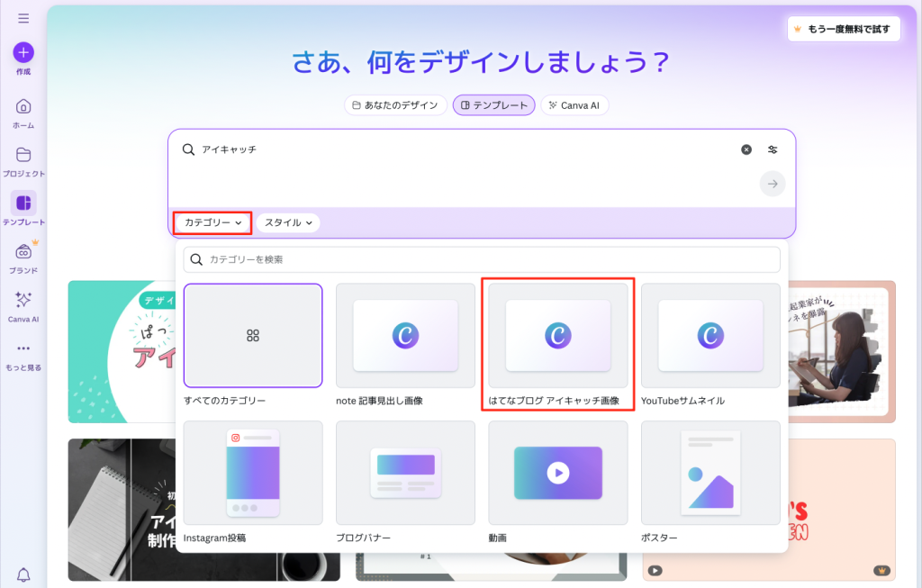Open notifications bell icon
922x588 pixels.
[23, 574]
